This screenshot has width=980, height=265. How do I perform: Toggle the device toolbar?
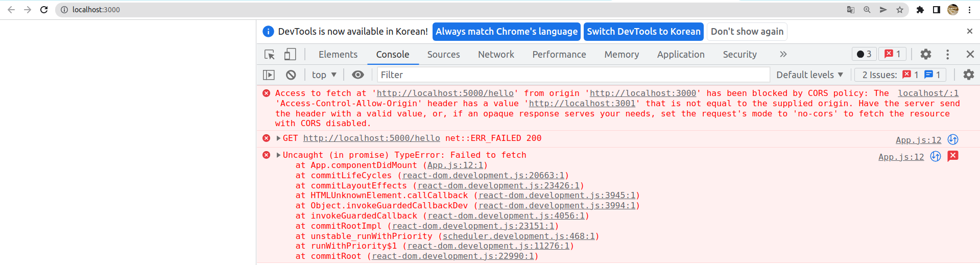click(x=290, y=54)
